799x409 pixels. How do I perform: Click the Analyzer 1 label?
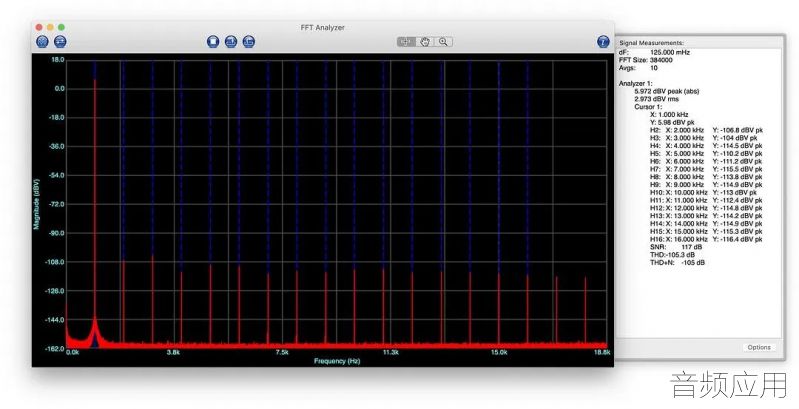pyautogui.click(x=635, y=84)
